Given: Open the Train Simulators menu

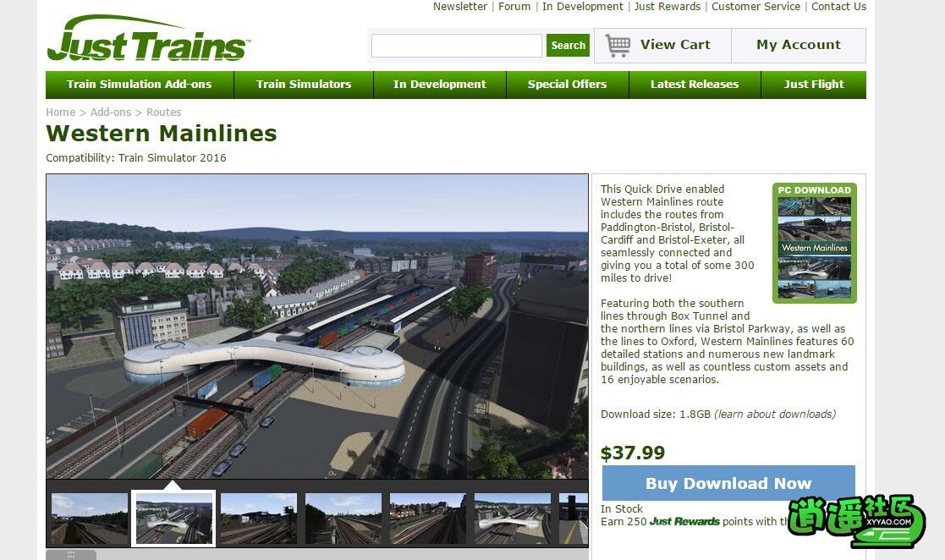Looking at the screenshot, I should tap(304, 85).
